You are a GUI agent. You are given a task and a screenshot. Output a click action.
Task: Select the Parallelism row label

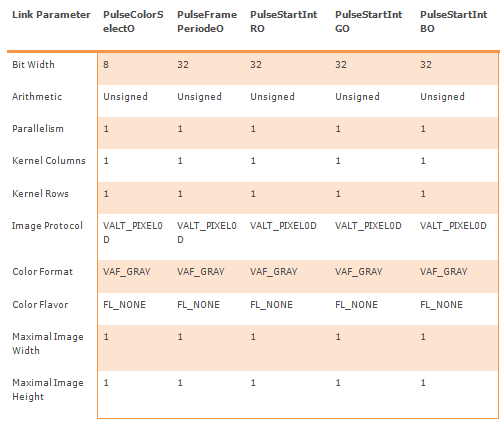pyautogui.click(x=38, y=128)
